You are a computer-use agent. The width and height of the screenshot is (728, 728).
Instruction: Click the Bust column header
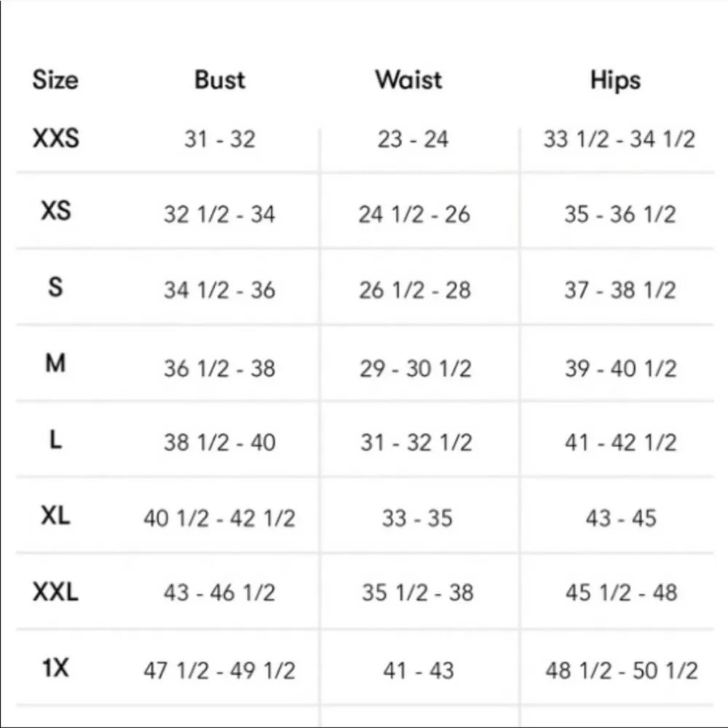click(219, 79)
